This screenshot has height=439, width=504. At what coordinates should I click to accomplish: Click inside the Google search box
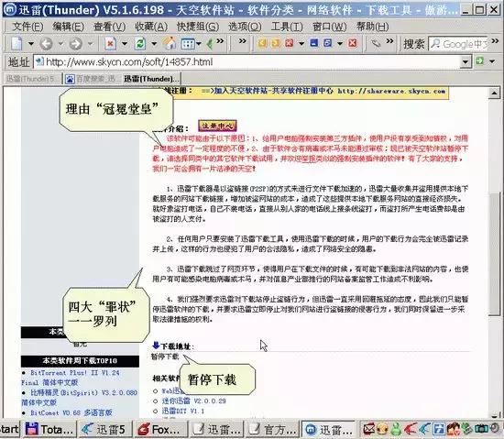[x=459, y=44]
